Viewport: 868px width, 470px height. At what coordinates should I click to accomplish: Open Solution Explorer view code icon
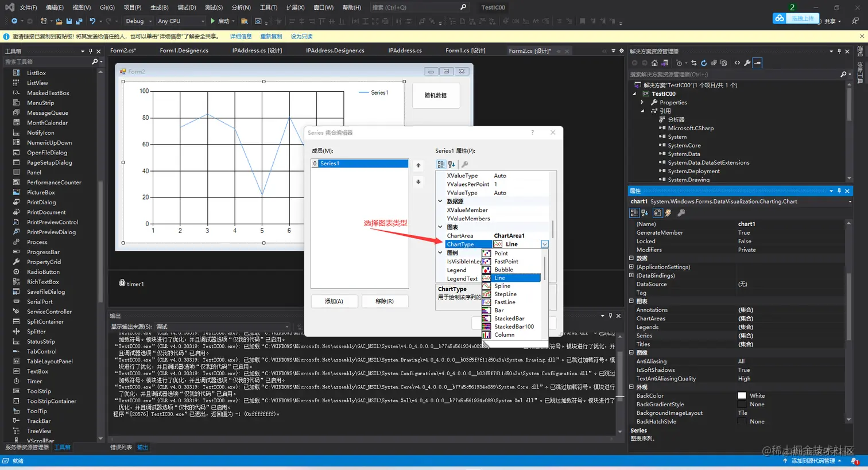tap(737, 63)
